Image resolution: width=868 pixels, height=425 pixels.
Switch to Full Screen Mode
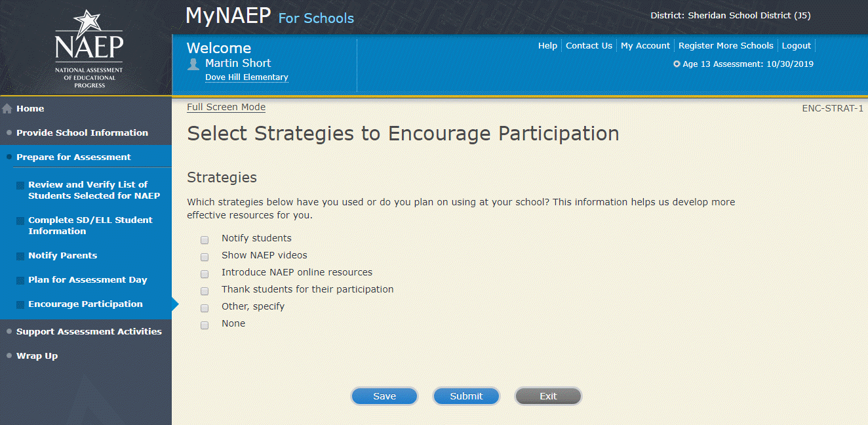click(226, 108)
